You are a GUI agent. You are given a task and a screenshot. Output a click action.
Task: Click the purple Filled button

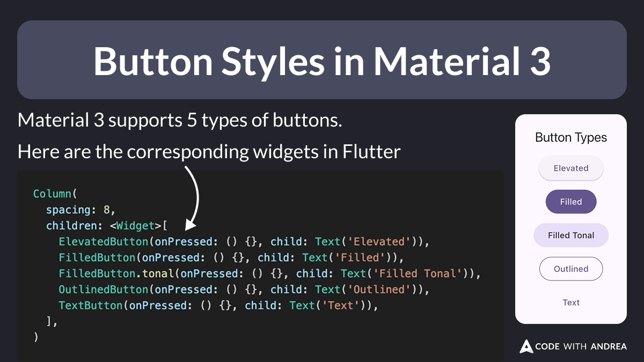[x=571, y=202]
